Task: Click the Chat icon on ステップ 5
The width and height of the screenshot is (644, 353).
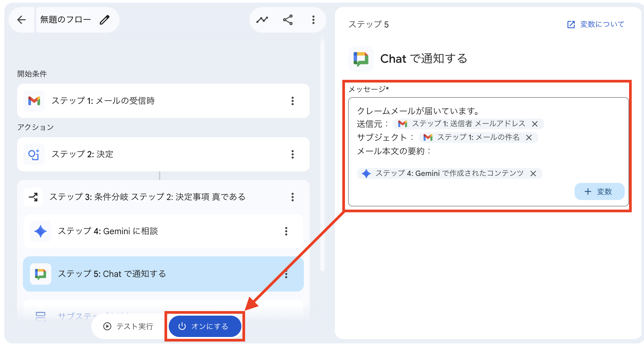Action: tap(41, 274)
